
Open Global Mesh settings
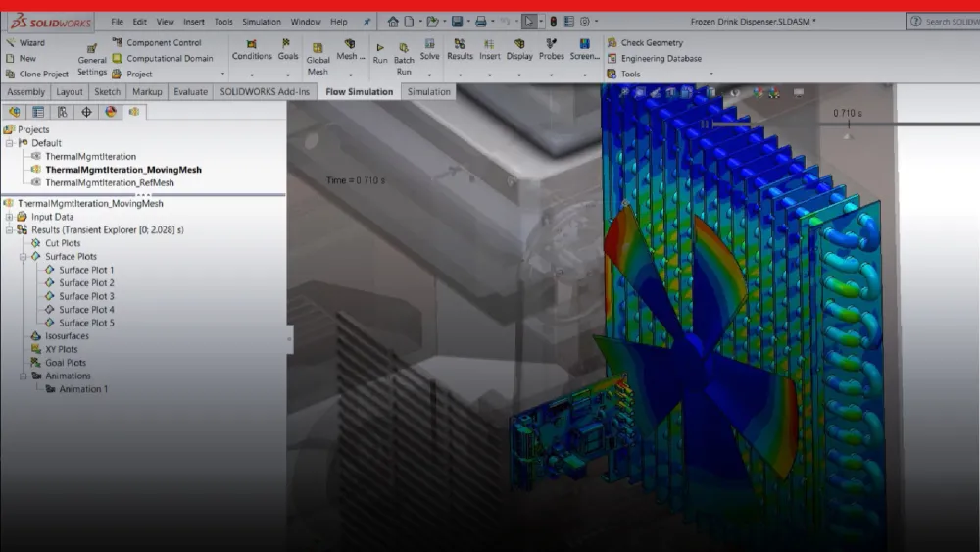(x=318, y=59)
